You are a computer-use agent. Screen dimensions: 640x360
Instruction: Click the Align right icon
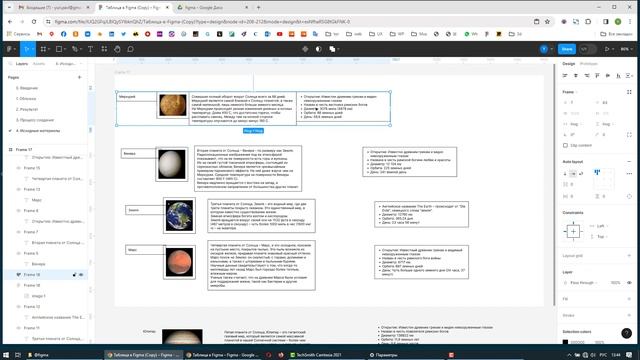tap(587, 76)
